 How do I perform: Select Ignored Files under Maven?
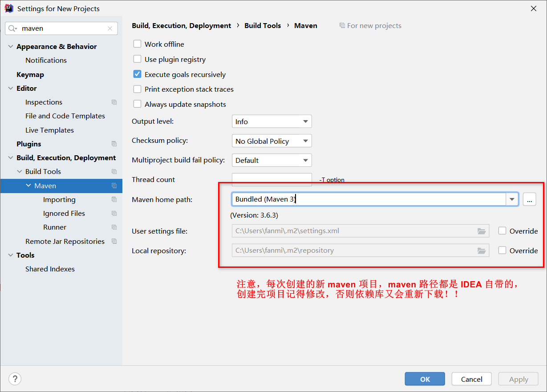(x=64, y=214)
